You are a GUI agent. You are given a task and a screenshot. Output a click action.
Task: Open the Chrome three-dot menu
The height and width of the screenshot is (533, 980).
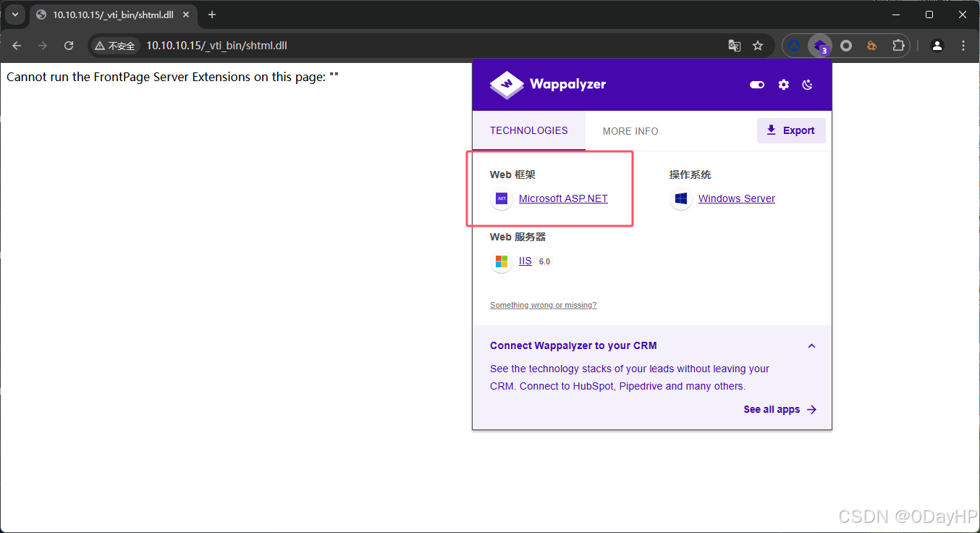pos(963,46)
